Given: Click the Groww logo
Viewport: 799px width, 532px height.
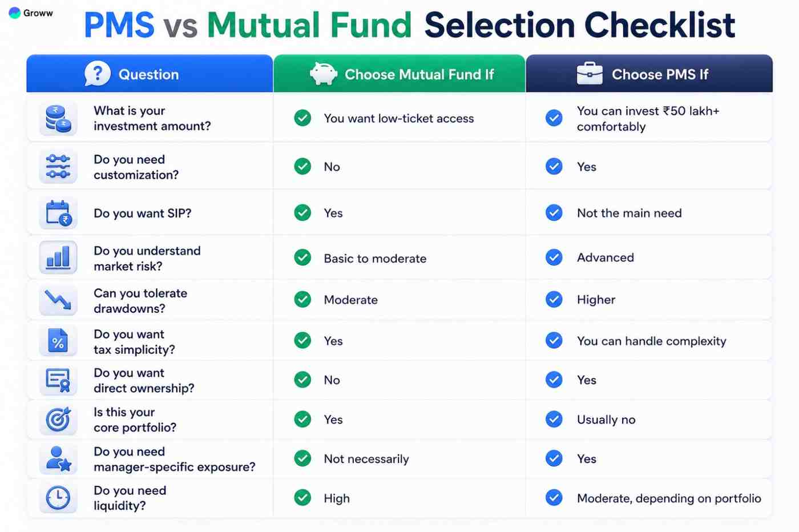Looking at the screenshot, I should pyautogui.click(x=31, y=13).
